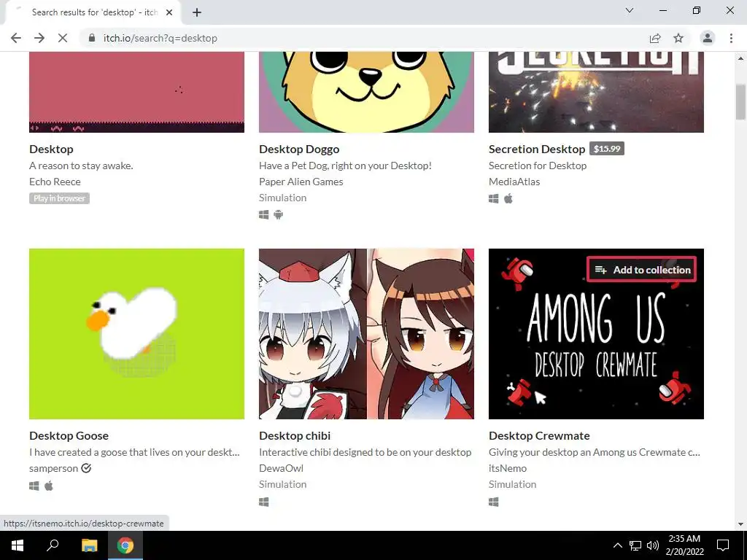The width and height of the screenshot is (747, 560).
Task: Open the tab search dropdown chevron
Action: point(630,10)
